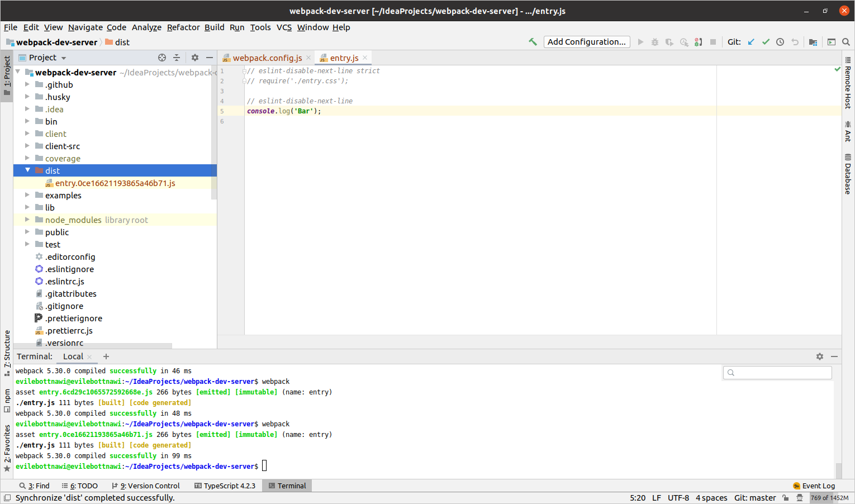Switch to the webpack.config.js tab

point(267,58)
